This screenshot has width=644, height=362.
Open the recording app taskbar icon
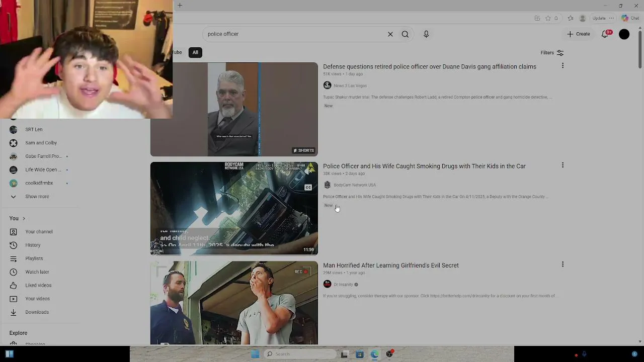pyautogui.click(x=389, y=354)
